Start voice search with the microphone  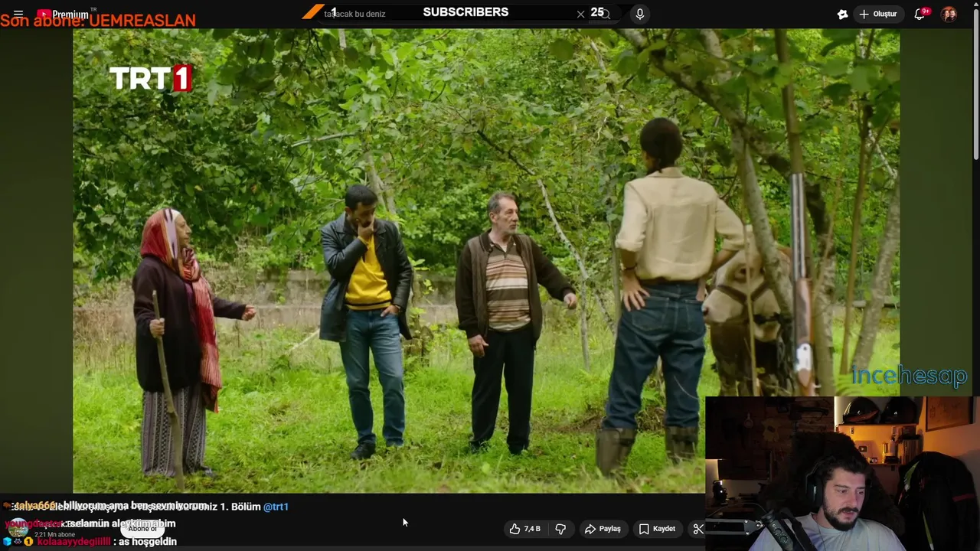640,14
